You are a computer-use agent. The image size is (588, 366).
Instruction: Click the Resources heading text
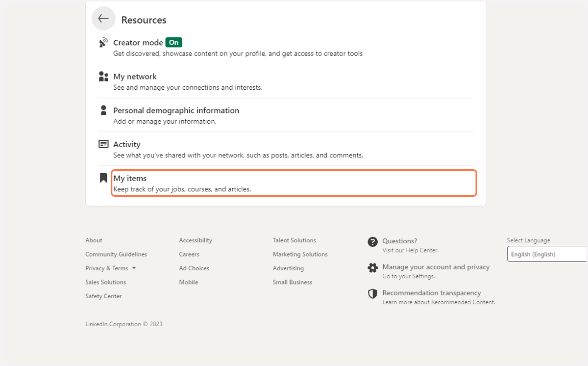[x=144, y=20]
